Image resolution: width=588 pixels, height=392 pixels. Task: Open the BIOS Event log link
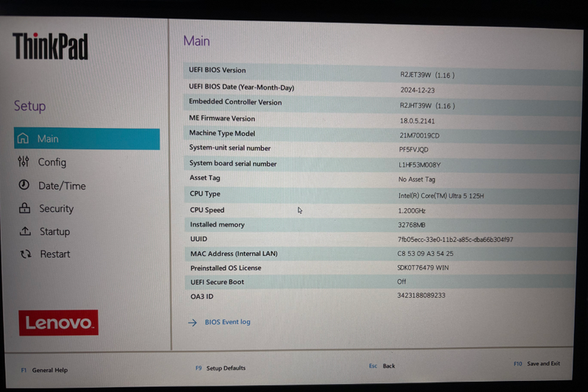pos(228,322)
